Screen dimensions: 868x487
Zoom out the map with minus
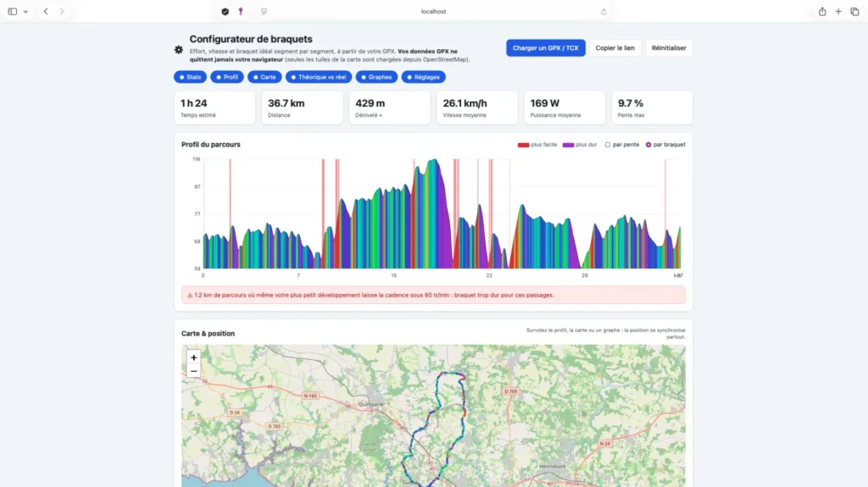tap(194, 371)
